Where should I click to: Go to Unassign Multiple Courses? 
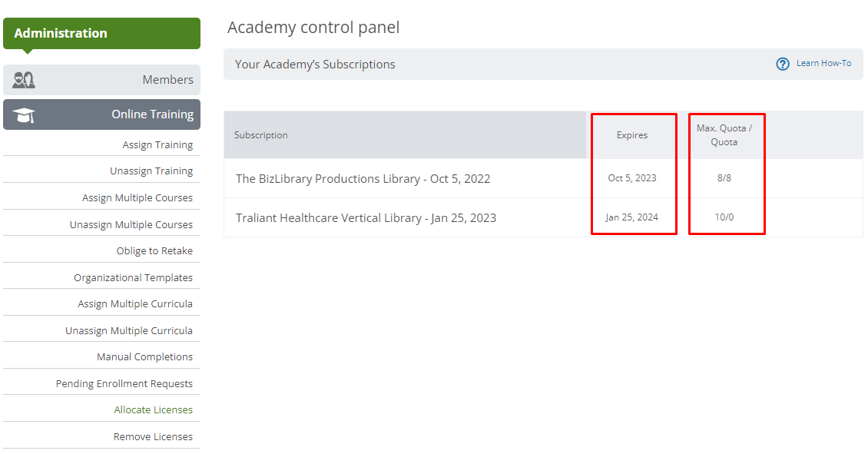point(131,224)
